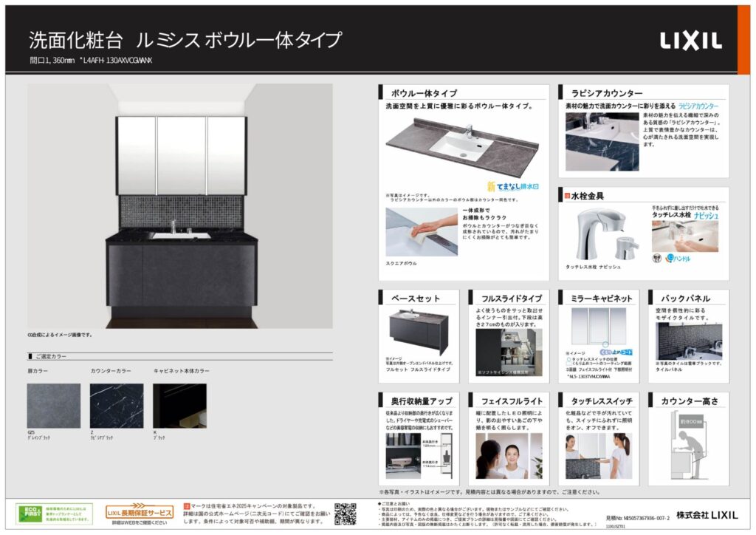Screen dimensions: 756x535
Task: Click the ラピシアカウンター section heading
Action: point(607,93)
